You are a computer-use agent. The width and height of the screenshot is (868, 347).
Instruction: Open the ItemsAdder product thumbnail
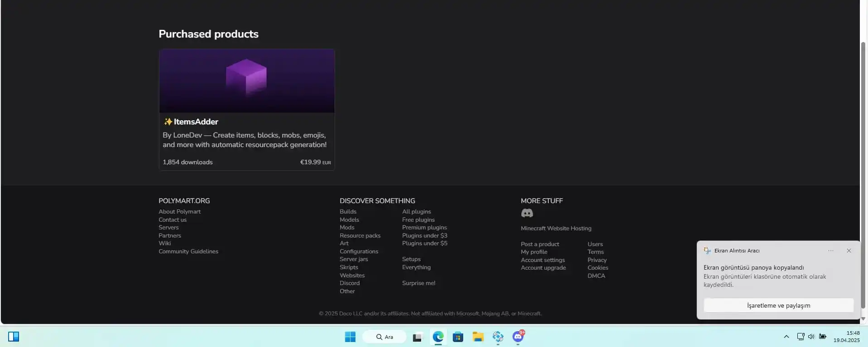247,81
